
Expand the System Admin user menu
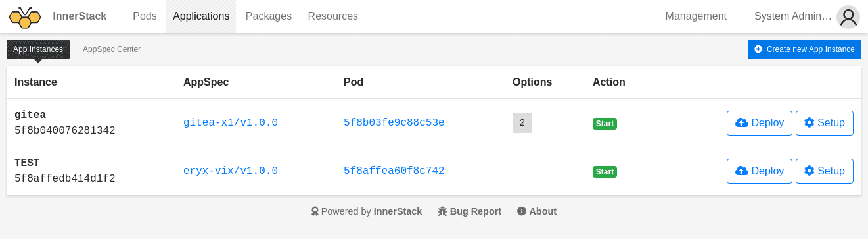tap(792, 16)
